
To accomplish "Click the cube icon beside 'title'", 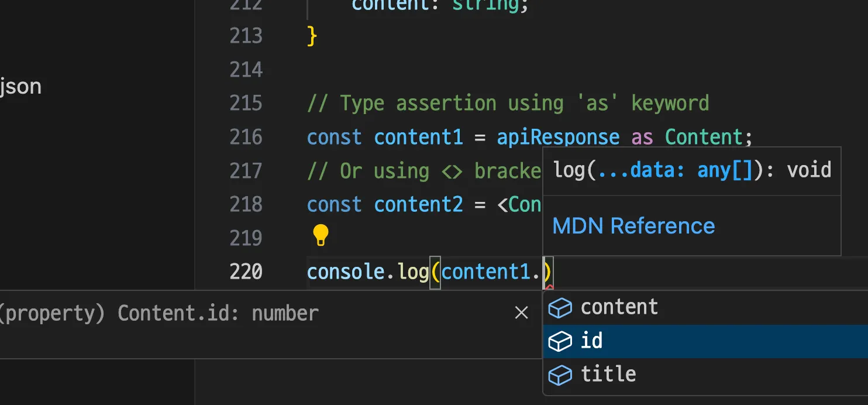I will tap(560, 375).
